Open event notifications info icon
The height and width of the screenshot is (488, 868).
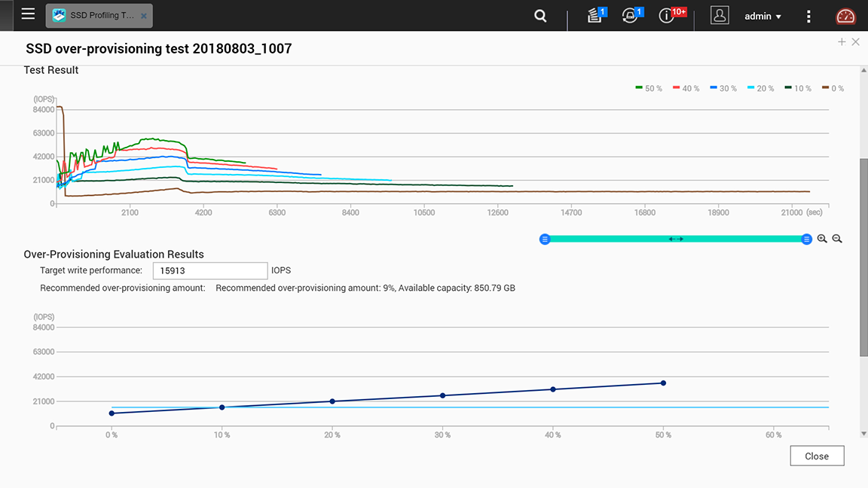[x=667, y=16]
